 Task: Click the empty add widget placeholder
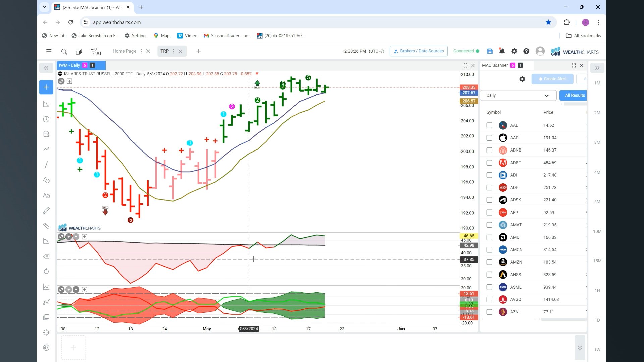pos(73,348)
